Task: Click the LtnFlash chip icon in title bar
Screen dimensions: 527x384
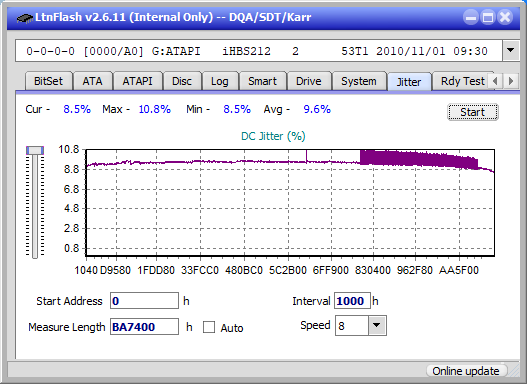Action: (x=25, y=17)
